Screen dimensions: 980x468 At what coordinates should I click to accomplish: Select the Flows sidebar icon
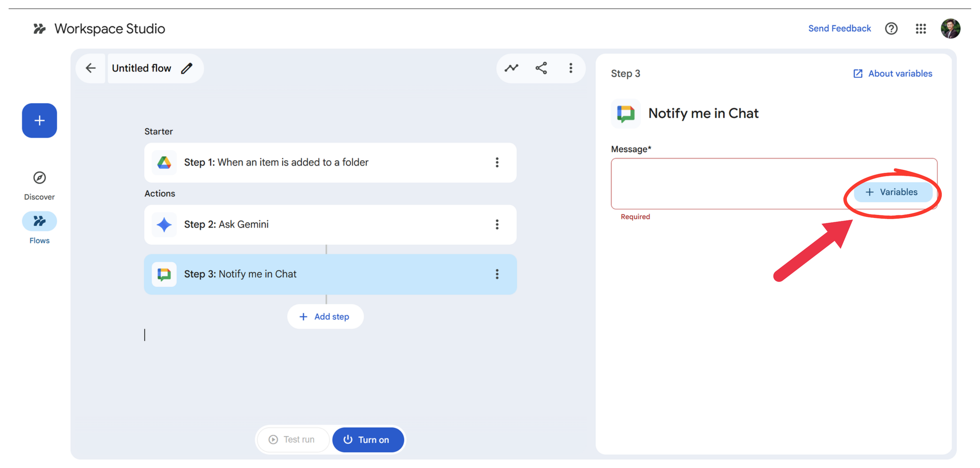click(x=40, y=221)
